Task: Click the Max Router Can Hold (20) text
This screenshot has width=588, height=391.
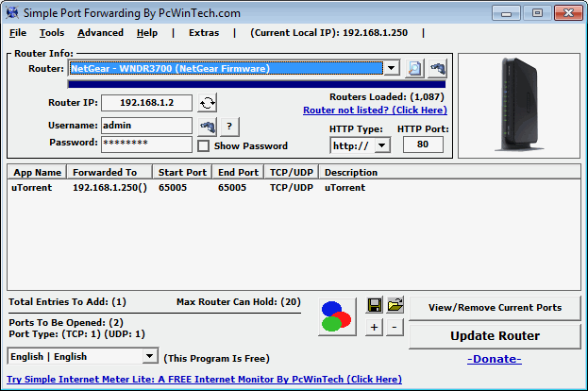Action: pos(239,302)
